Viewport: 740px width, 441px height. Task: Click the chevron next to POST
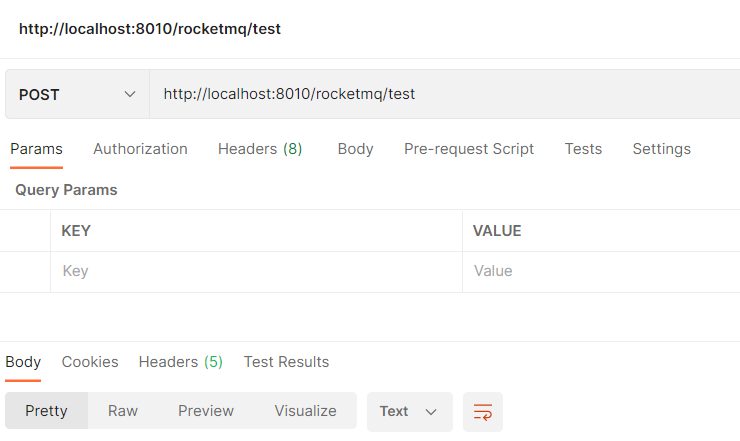pyautogui.click(x=130, y=94)
